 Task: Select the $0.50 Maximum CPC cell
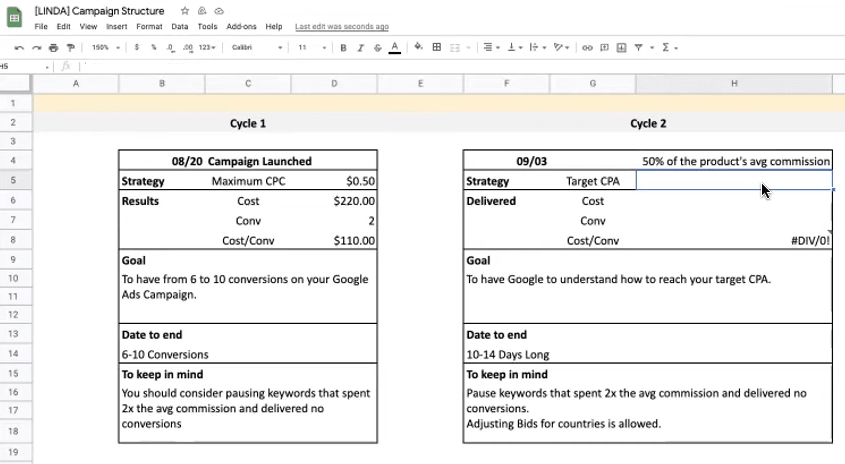(x=334, y=181)
